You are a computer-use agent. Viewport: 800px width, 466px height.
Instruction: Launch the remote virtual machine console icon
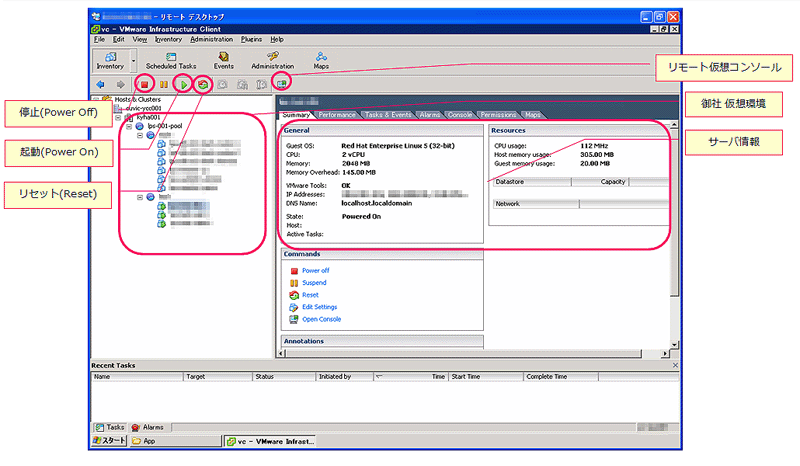[x=283, y=84]
